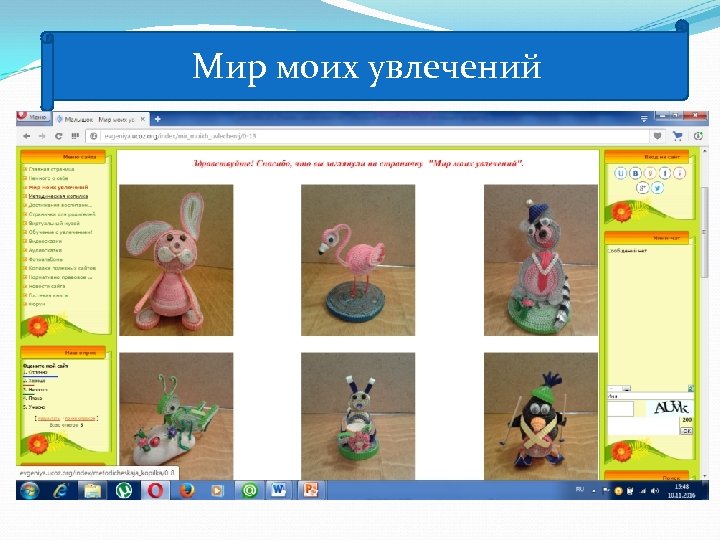This screenshot has width=720, height=540.
Task: Open a new browser tab
Action: coord(158,119)
